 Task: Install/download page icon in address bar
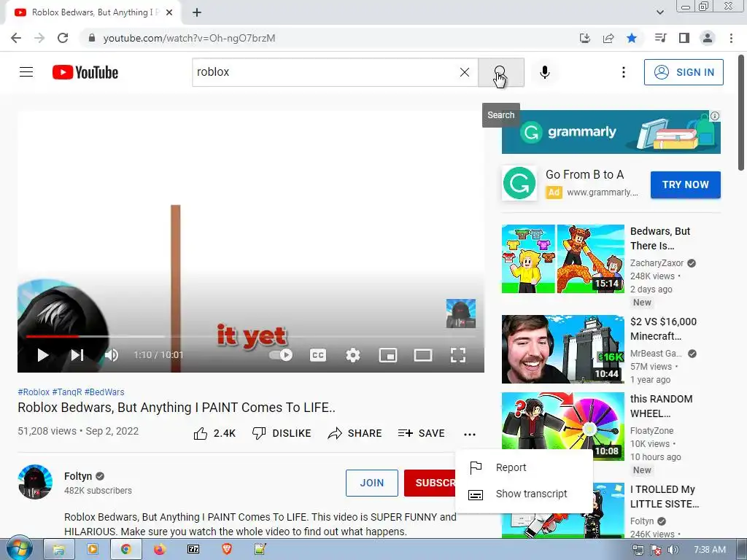[x=584, y=38]
